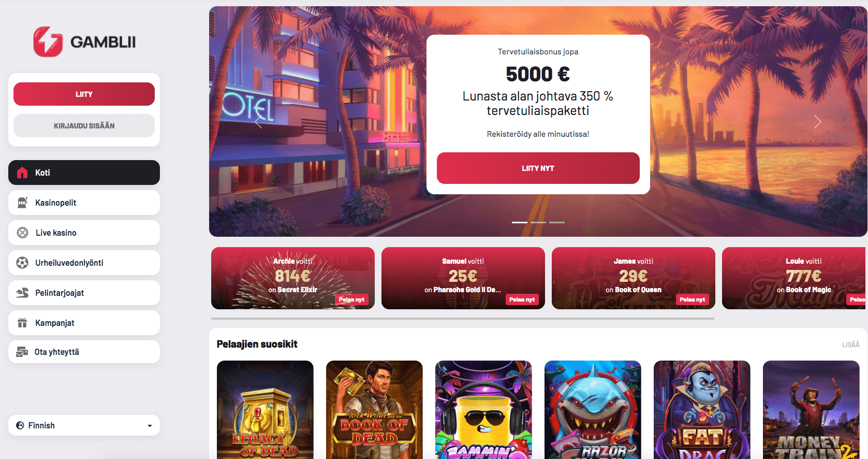Open the Kasinopelit menu item
868x459 pixels.
pos(84,203)
